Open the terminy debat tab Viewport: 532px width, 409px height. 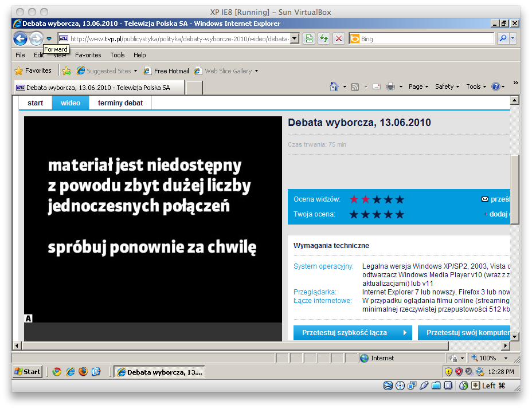120,103
